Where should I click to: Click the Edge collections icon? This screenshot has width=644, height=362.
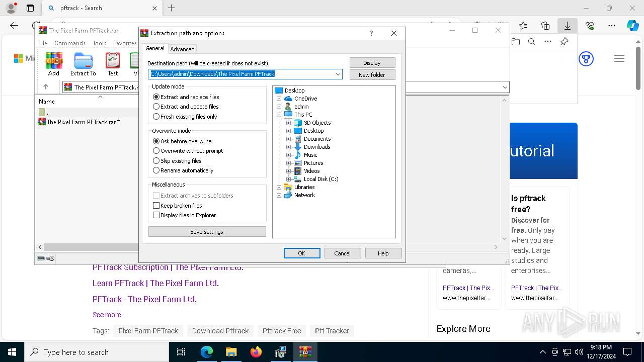coord(545,26)
